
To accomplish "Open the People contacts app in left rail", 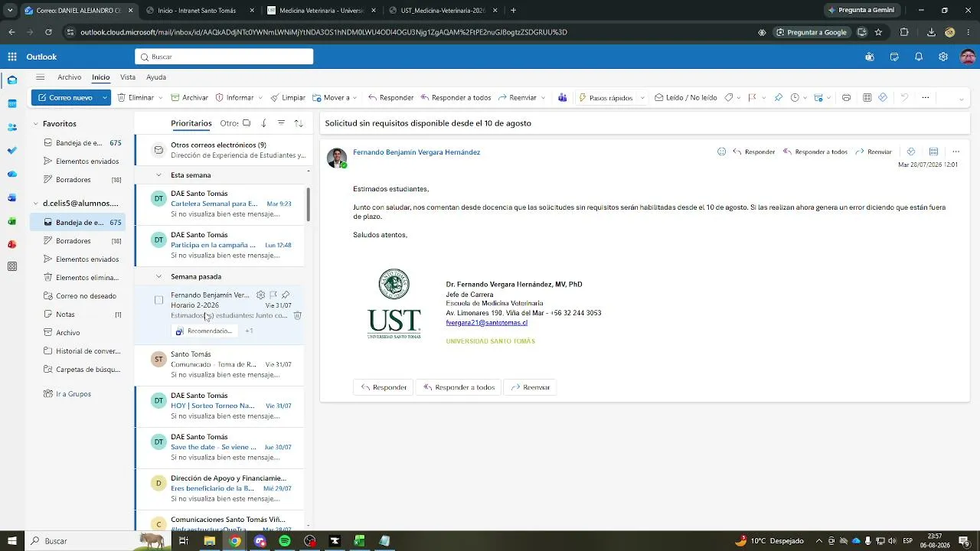I will coord(12,127).
